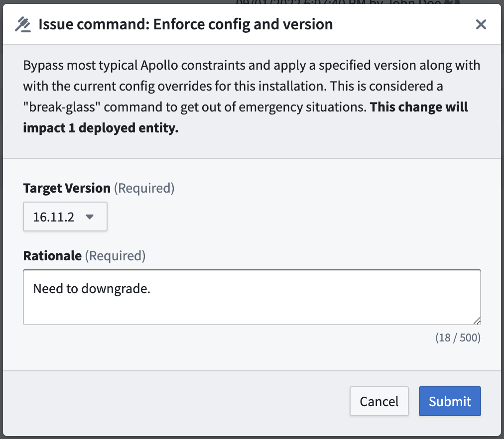Click the Rationale box resize handle
Screen dimensions: 504x439
pos(477,321)
